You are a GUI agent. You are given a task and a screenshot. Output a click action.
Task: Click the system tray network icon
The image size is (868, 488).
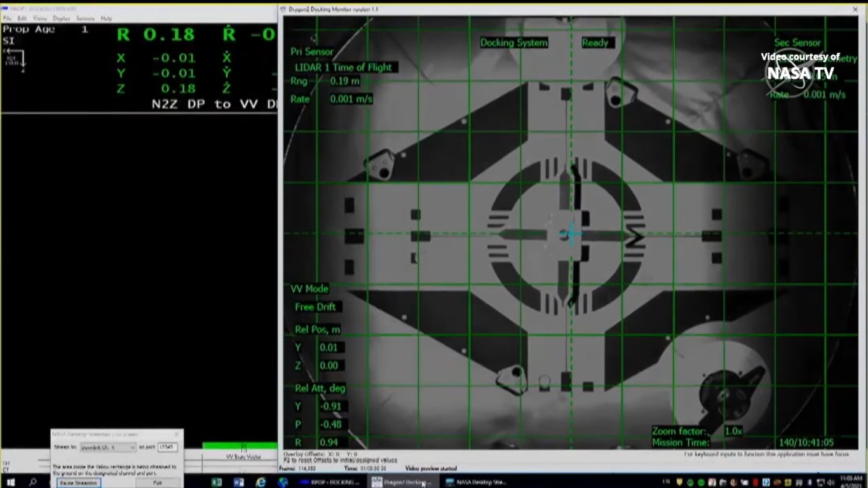click(820, 483)
